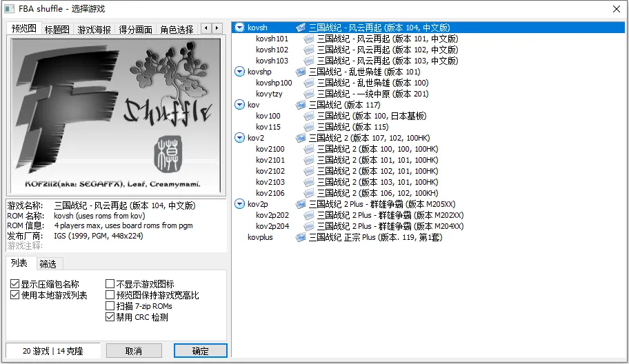Click the game icon beside kovsh101 entry
629x364 pixels.
308,39
